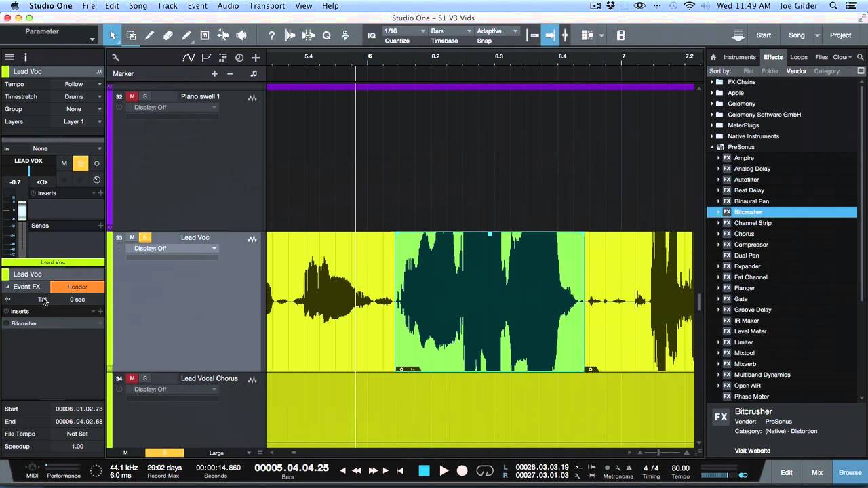Mute LEAD VOX channel in inspector
Screen dimensions: 868x488
(x=64, y=163)
